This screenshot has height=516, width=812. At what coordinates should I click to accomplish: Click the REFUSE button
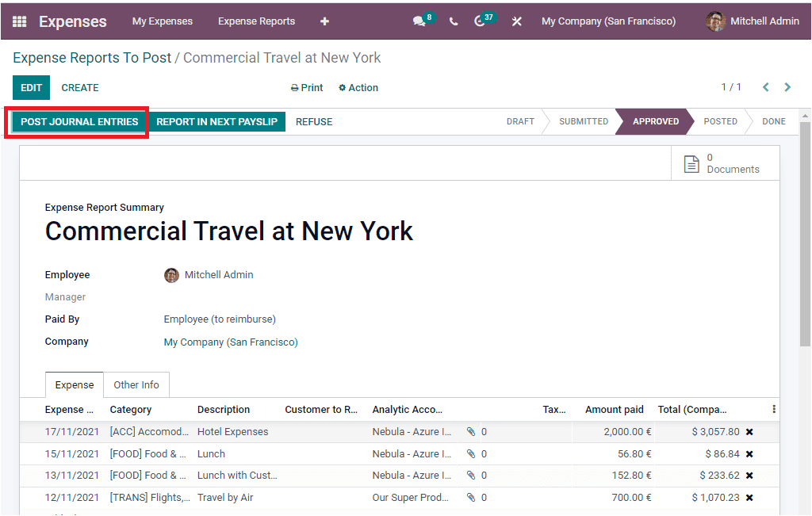pyautogui.click(x=313, y=121)
